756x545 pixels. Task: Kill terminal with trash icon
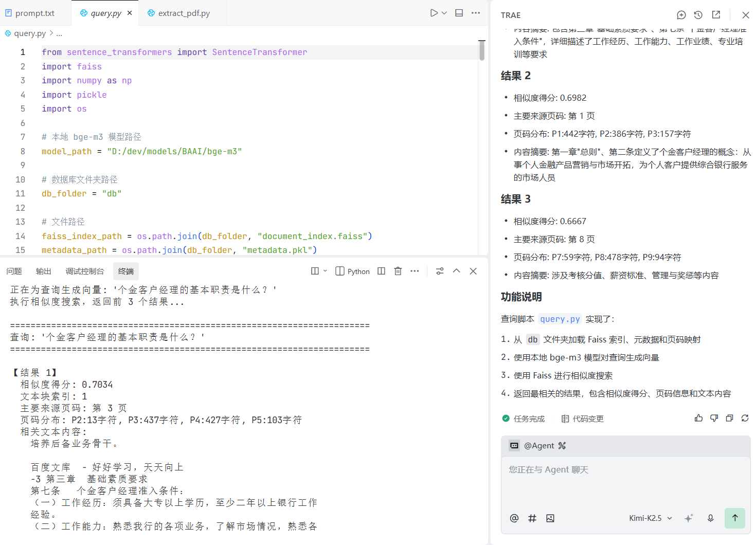[398, 271]
